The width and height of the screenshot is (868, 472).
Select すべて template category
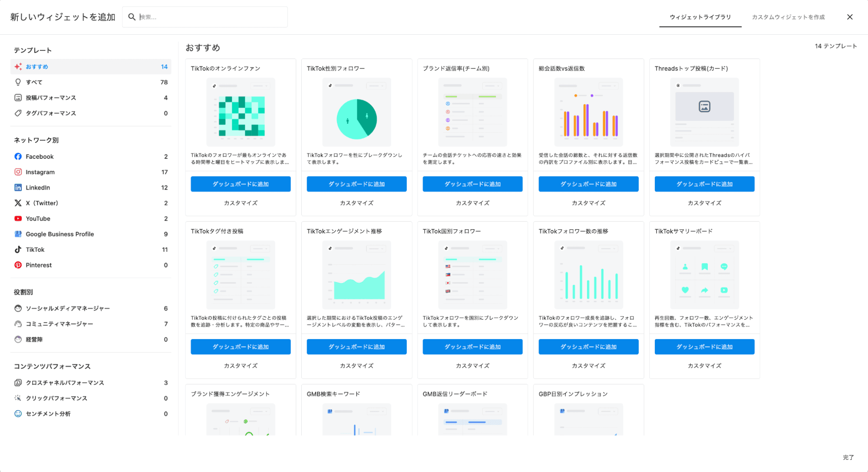(x=34, y=82)
